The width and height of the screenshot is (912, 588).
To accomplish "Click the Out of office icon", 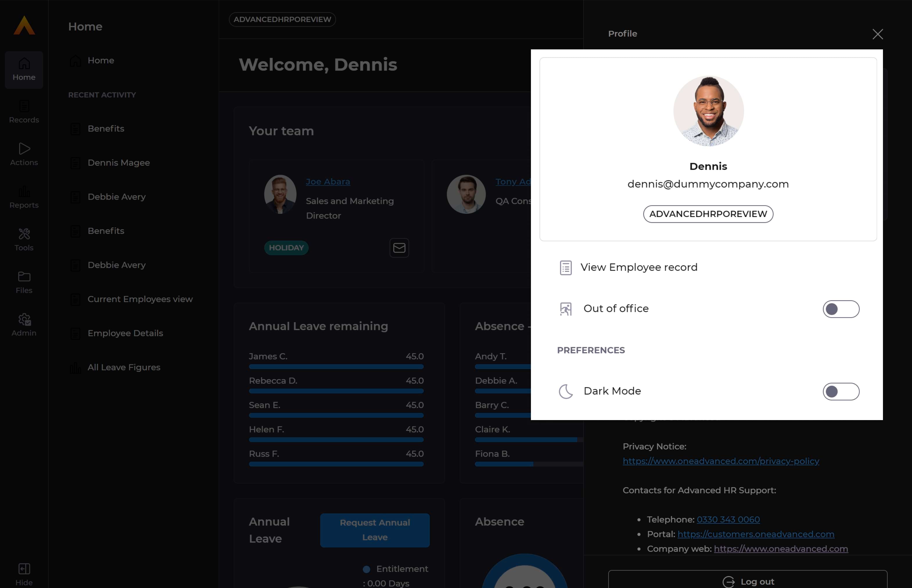I will point(566,309).
